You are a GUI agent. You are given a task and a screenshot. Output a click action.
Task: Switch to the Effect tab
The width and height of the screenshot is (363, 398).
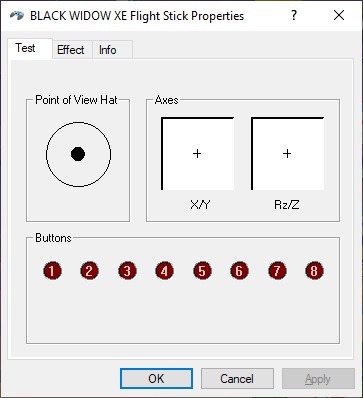click(x=71, y=50)
